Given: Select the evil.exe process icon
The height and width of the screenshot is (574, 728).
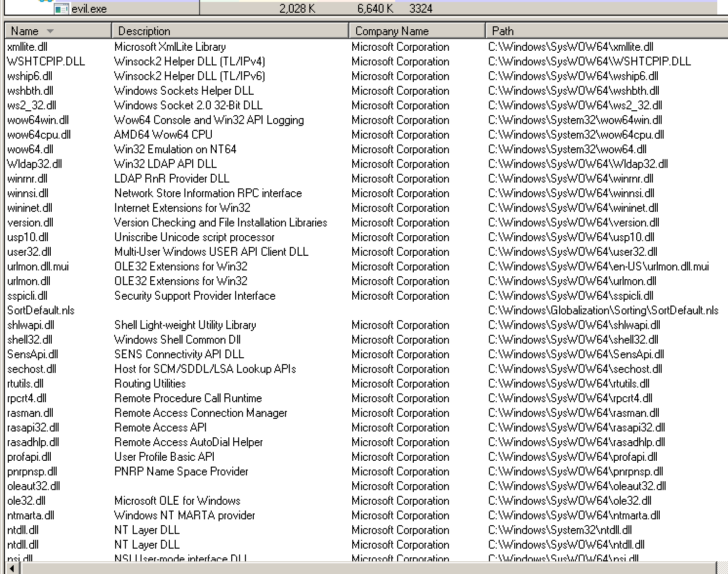Looking at the screenshot, I should pyautogui.click(x=61, y=8).
